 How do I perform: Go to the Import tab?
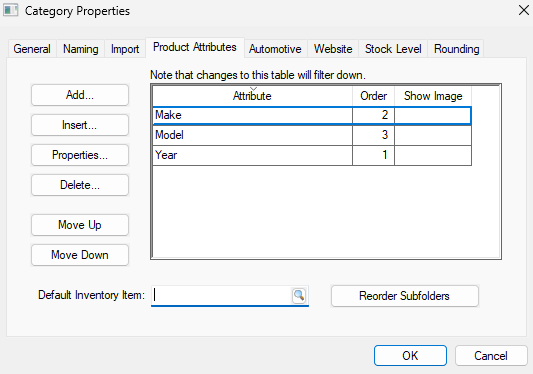pyautogui.click(x=125, y=49)
